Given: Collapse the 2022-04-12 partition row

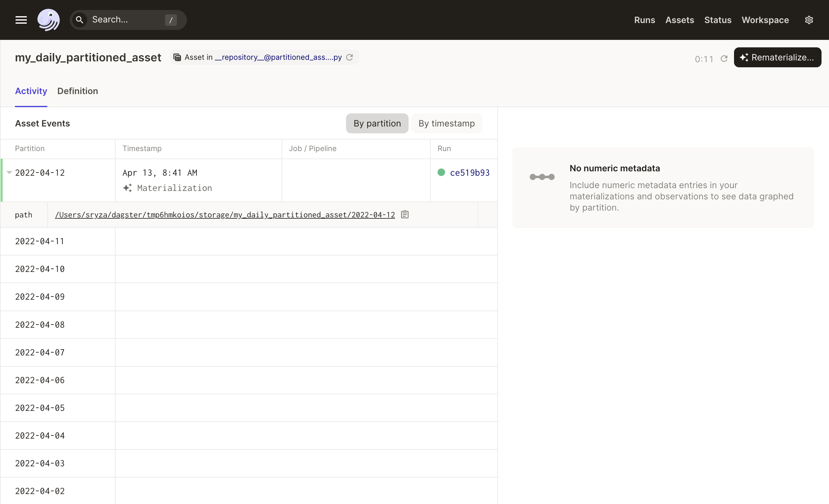Looking at the screenshot, I should click(x=9, y=172).
